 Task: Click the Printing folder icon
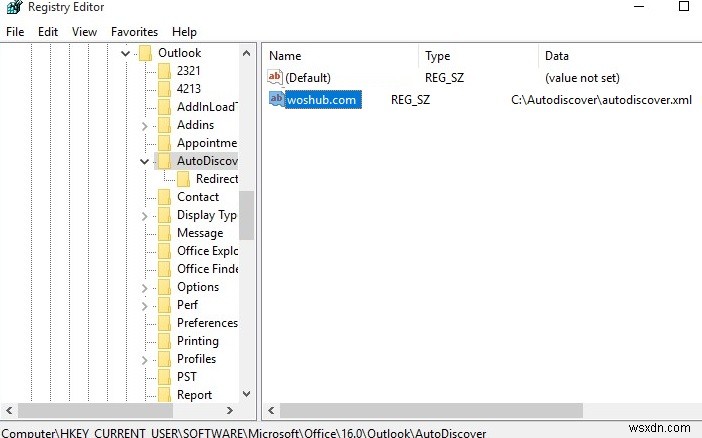coord(164,341)
